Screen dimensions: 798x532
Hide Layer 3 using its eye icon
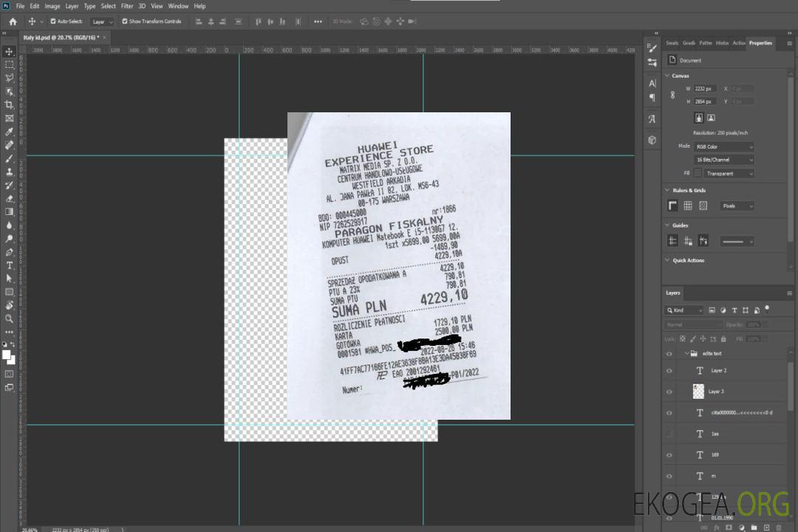669,392
